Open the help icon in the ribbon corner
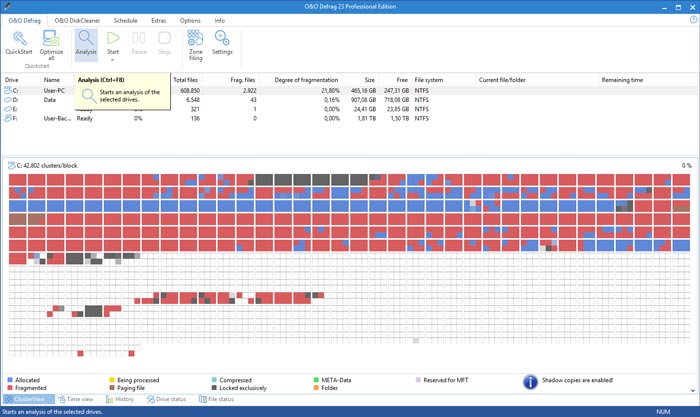Viewport: 700px width, 417px height. click(x=694, y=20)
